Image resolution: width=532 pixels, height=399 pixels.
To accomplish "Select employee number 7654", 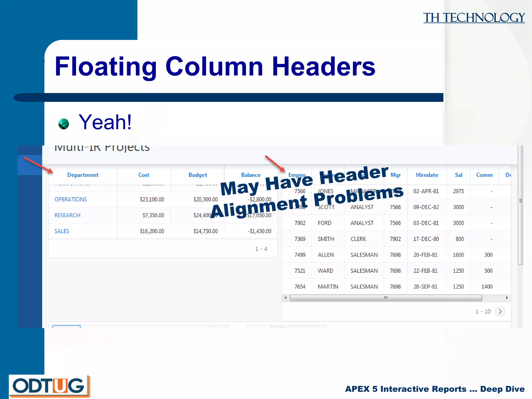I will [x=300, y=287].
